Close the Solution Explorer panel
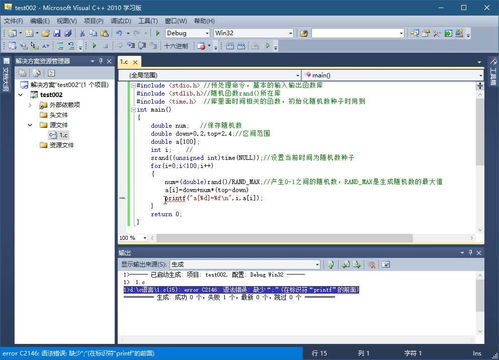This screenshot has height=360, width=499. tap(109, 61)
